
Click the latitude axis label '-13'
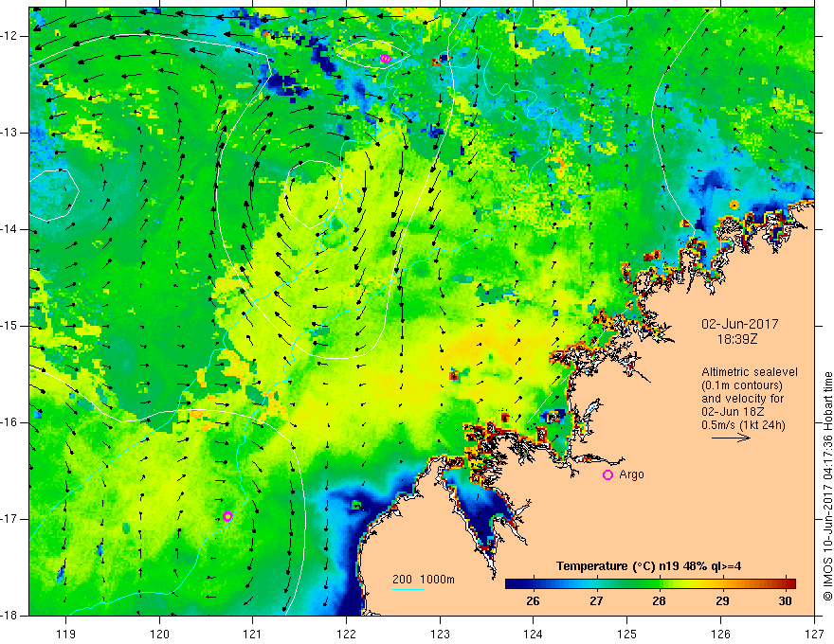[x=9, y=133]
